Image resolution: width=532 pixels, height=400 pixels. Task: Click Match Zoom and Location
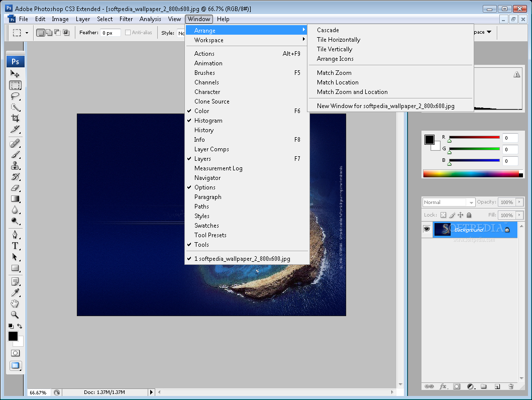(x=352, y=92)
